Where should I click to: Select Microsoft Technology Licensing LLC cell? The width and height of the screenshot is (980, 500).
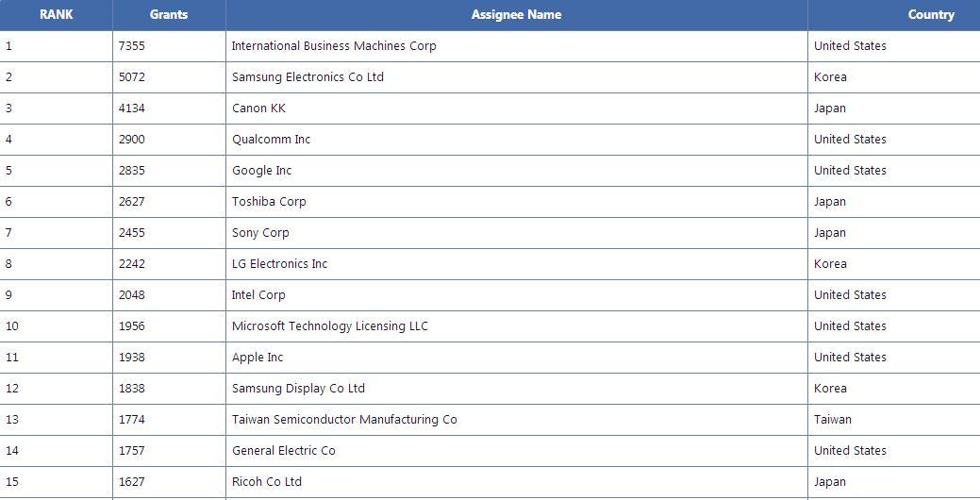(329, 325)
